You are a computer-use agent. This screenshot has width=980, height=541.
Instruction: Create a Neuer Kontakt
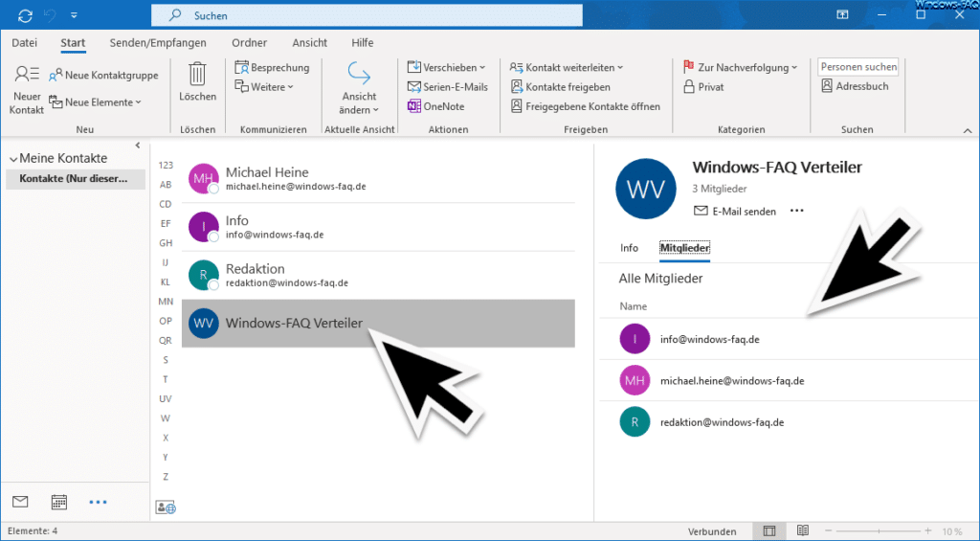click(x=26, y=90)
